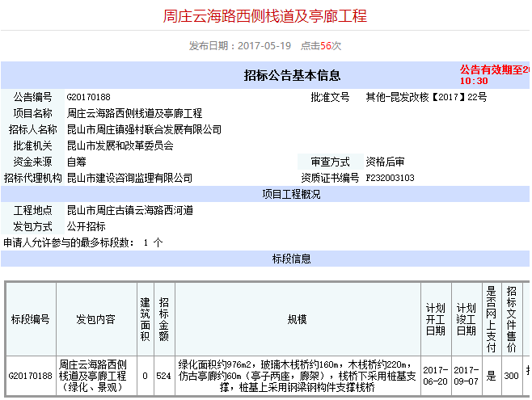Click the 计划竣工日期 column header
Viewport: 532px width, 400px height.
coord(467,319)
